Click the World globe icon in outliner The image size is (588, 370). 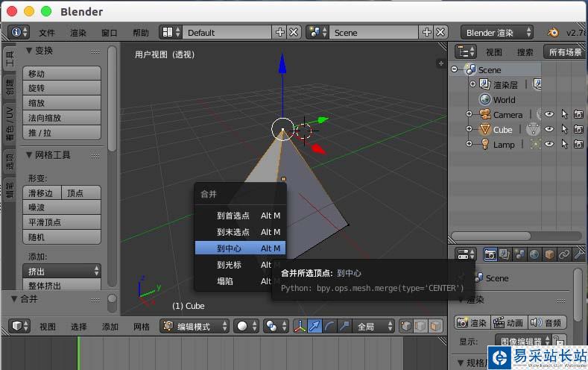[485, 99]
